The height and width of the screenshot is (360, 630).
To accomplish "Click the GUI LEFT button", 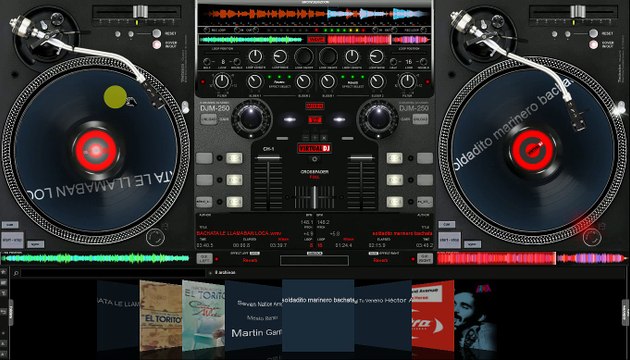I will [205, 258].
